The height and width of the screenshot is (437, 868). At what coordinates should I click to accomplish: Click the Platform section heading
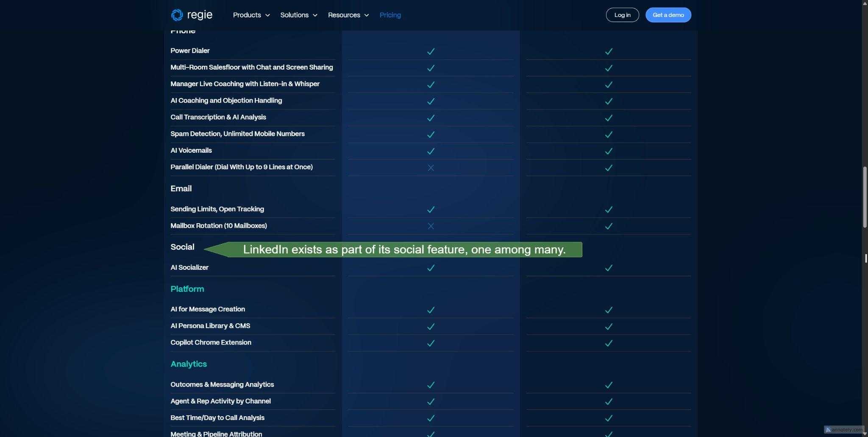pos(187,289)
